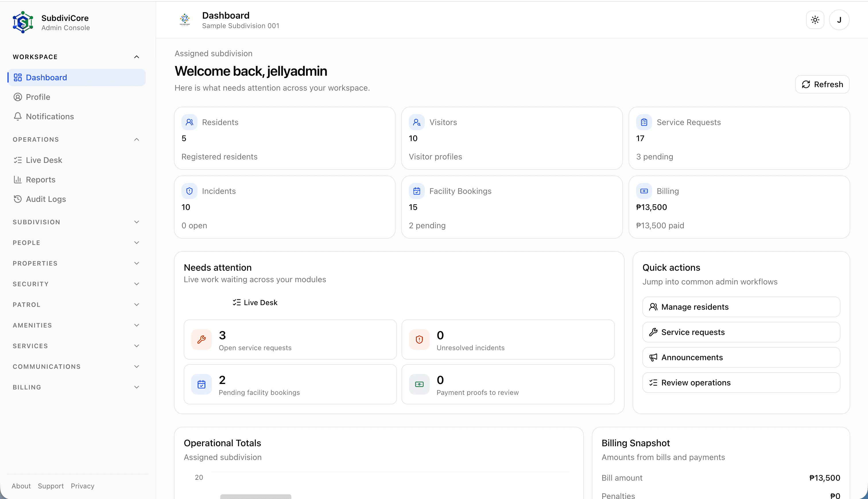Click the Service requests wrench icon in Quick actions
The image size is (868, 499).
(x=653, y=332)
